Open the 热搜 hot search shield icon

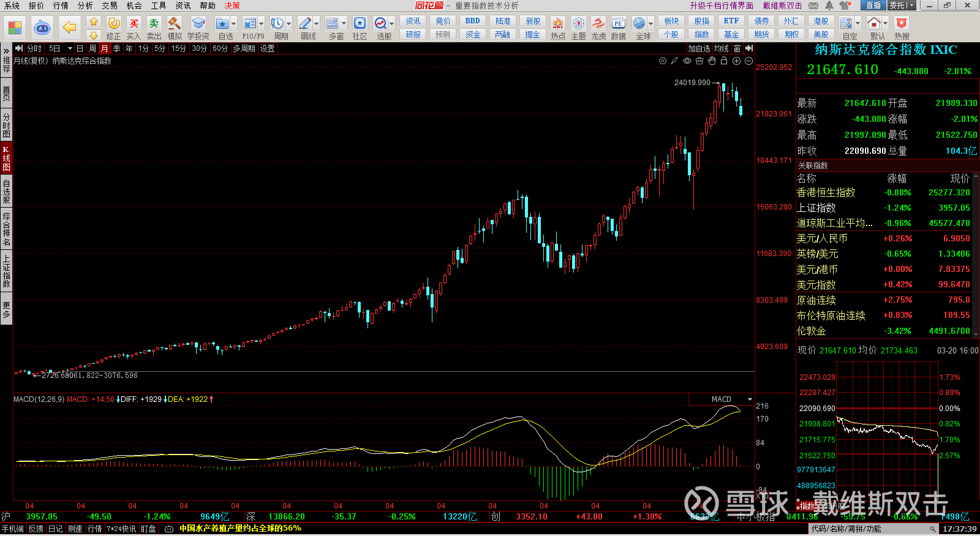pos(902,23)
